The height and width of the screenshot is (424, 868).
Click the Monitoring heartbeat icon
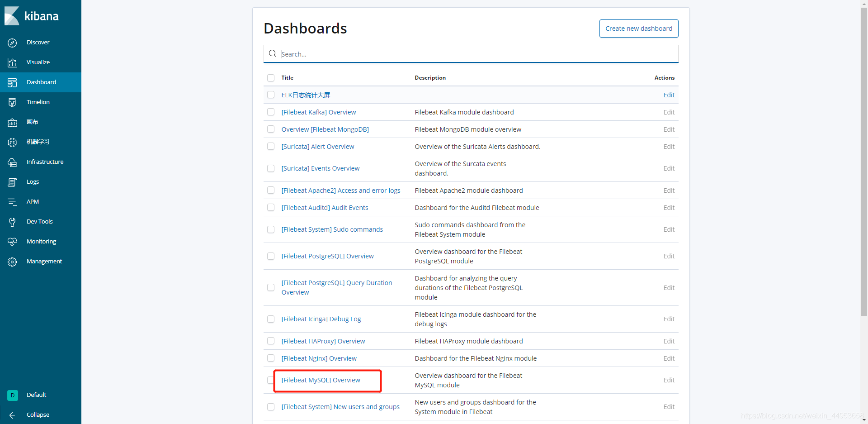(x=12, y=242)
